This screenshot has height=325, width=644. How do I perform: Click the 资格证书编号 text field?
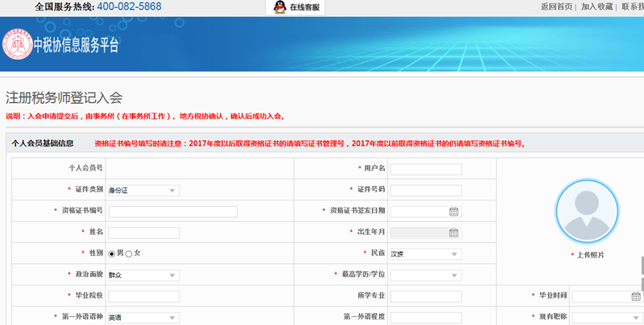click(172, 212)
